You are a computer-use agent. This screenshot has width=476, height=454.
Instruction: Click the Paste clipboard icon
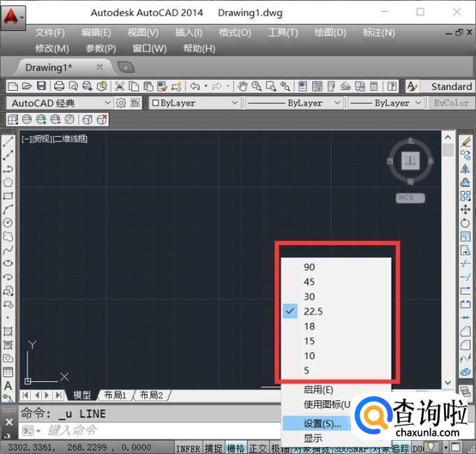click(148, 86)
